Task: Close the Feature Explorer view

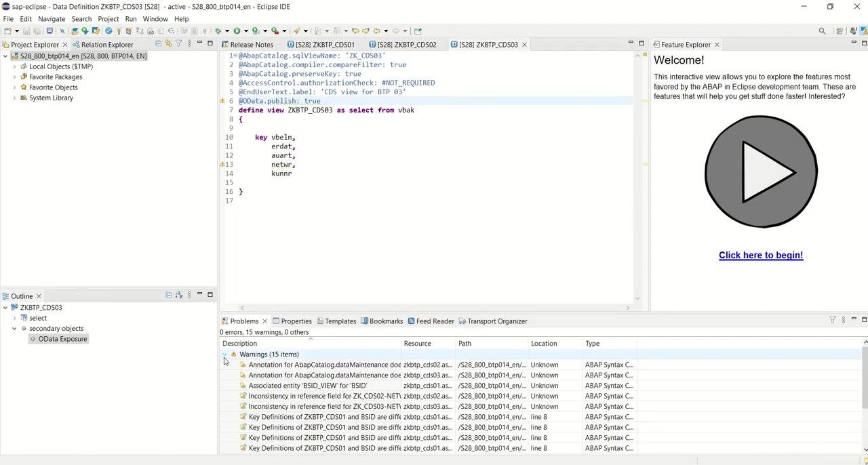Action: [x=717, y=45]
